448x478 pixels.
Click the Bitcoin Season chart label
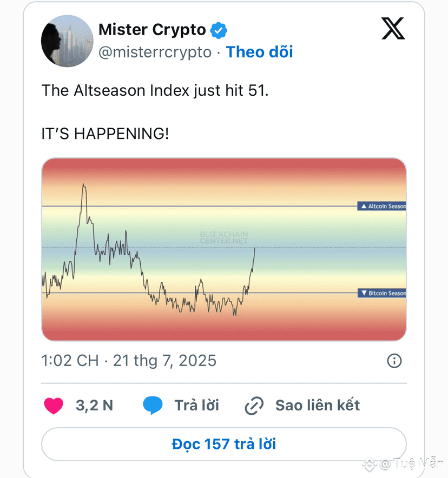coord(382,293)
